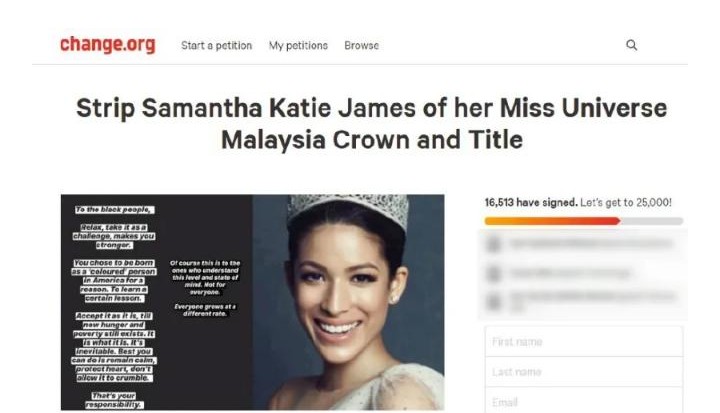Image resolution: width=720 pixels, height=413 pixels.
Task: Click the second blurred recent signer entry text
Action: click(x=569, y=273)
